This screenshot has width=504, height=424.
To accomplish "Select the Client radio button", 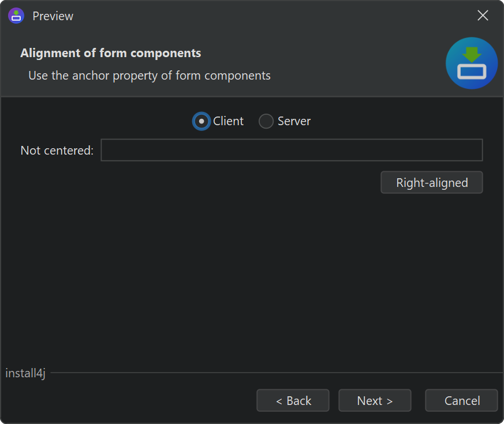I will [201, 121].
